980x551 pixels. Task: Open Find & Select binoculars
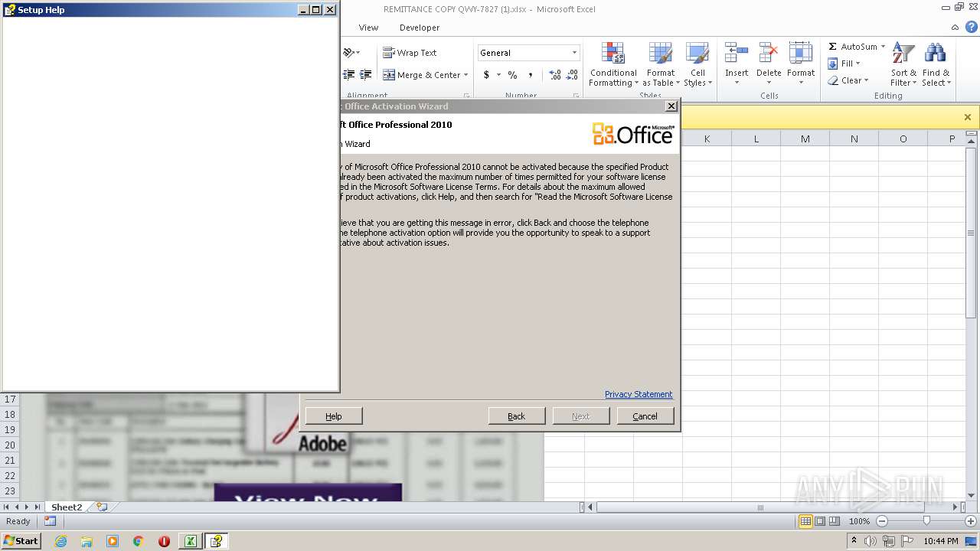[936, 65]
